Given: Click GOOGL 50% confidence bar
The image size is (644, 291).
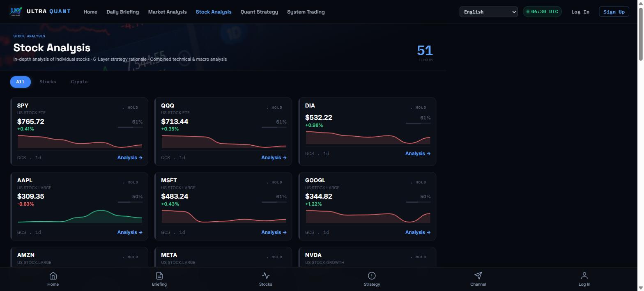Looking at the screenshot, I should point(418,202).
